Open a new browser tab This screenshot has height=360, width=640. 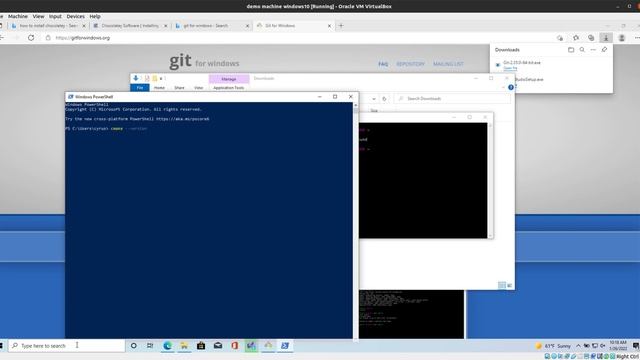[341, 26]
